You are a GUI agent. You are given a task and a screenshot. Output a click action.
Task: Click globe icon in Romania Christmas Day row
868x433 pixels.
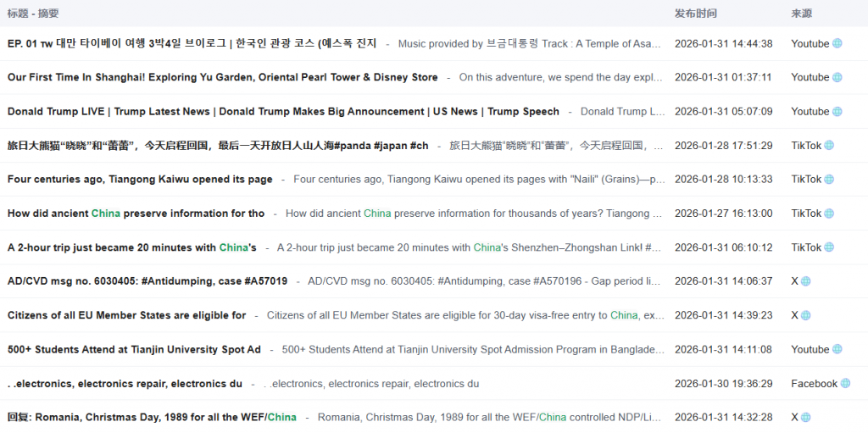click(x=806, y=417)
